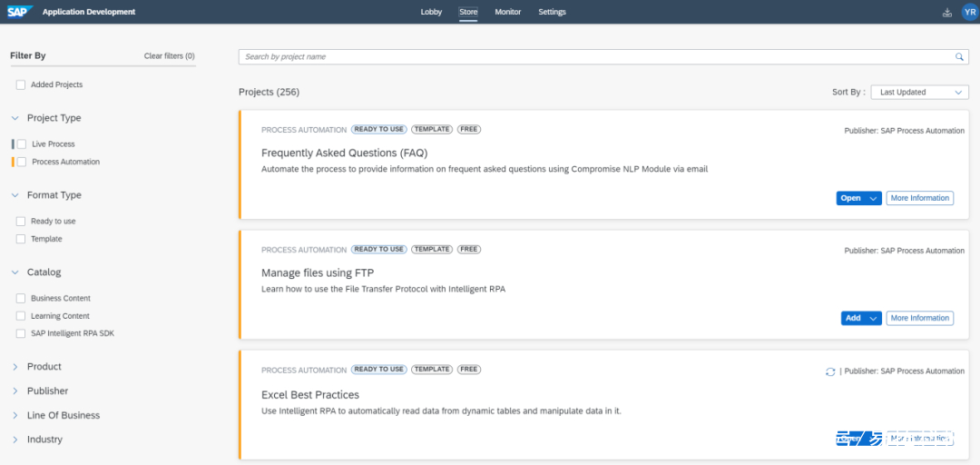Viewport: 980px width, 465px height.
Task: Open the dropdown arrow beside Open button
Action: click(x=874, y=198)
